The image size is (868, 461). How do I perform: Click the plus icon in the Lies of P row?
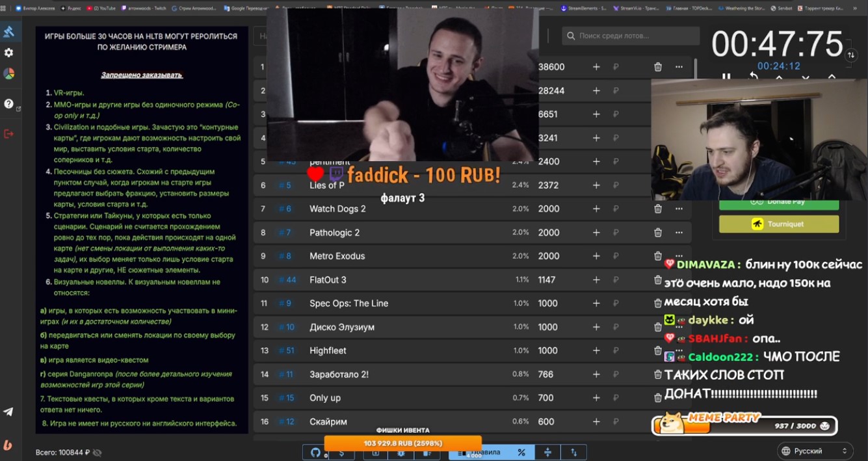(x=596, y=185)
